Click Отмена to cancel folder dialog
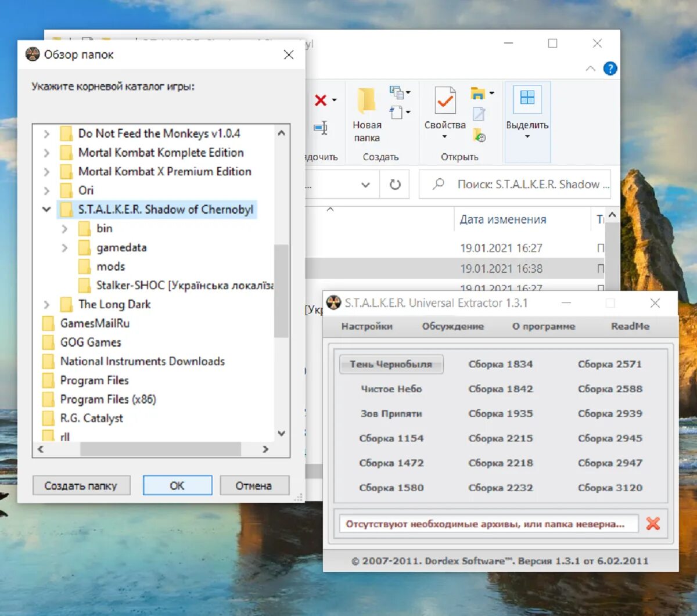The height and width of the screenshot is (616, 697). [x=254, y=486]
